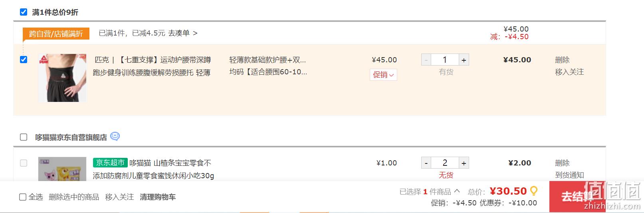Open the waist belt product thumbnail
This screenshot has width=644, height=213.
point(62,78)
